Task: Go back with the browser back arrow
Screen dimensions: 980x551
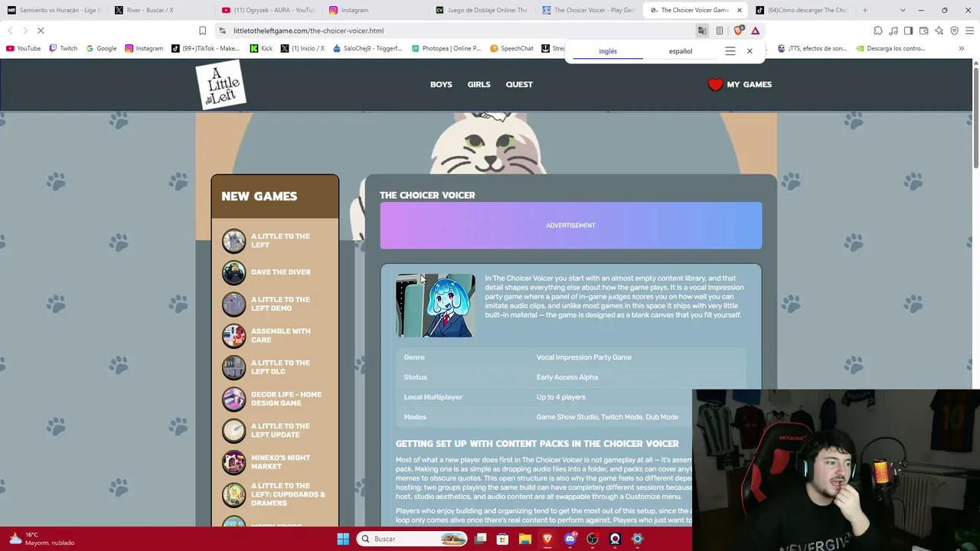Action: click(10, 31)
